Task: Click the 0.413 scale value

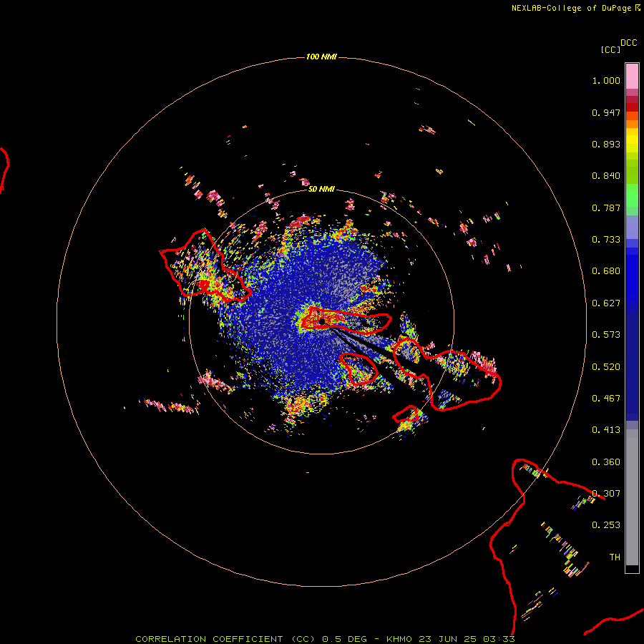Action: point(606,430)
